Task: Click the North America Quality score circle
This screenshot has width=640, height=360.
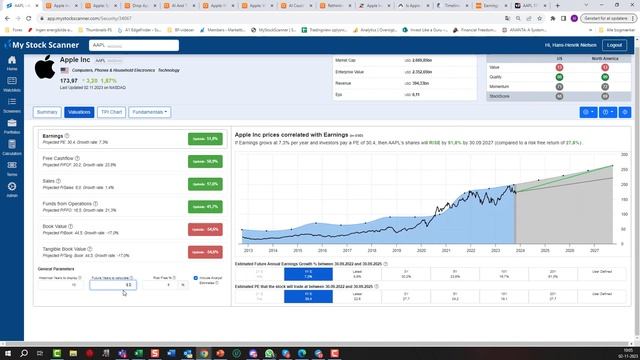Action: coord(605,77)
